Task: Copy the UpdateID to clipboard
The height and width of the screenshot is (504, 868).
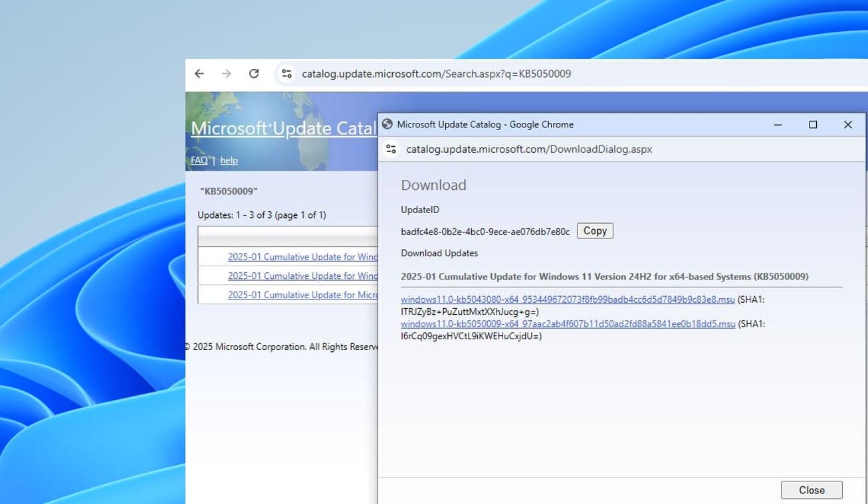Action: (594, 231)
